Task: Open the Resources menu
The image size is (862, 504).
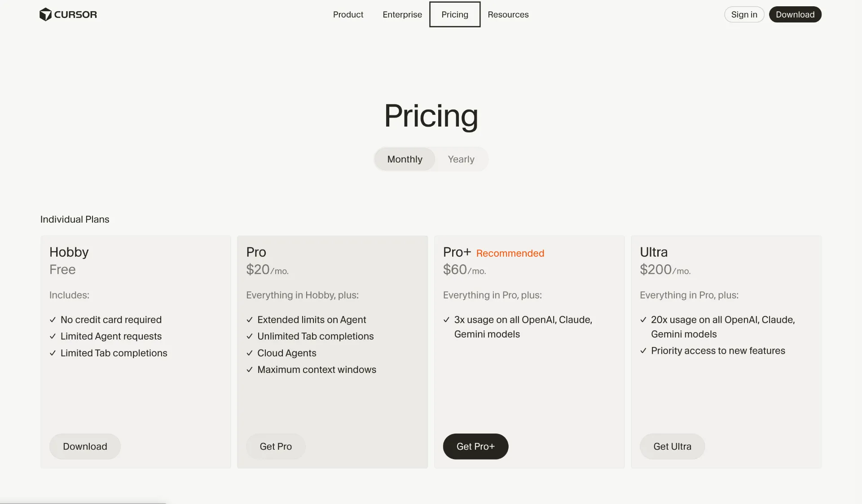Action: coord(508,14)
